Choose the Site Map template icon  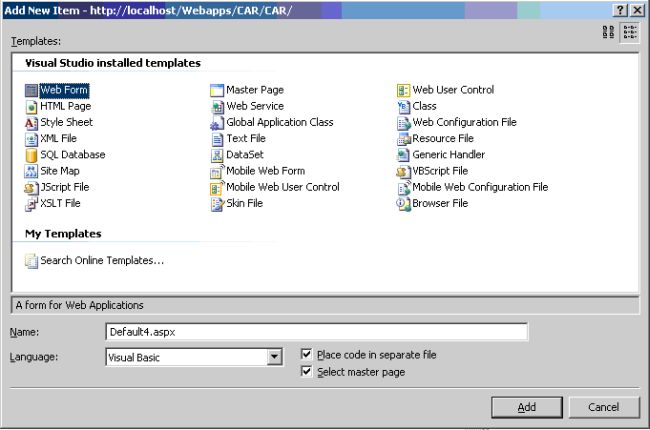[31, 171]
